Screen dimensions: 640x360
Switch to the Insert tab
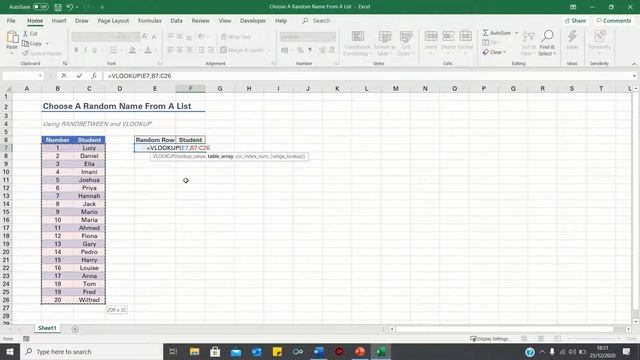[59, 20]
